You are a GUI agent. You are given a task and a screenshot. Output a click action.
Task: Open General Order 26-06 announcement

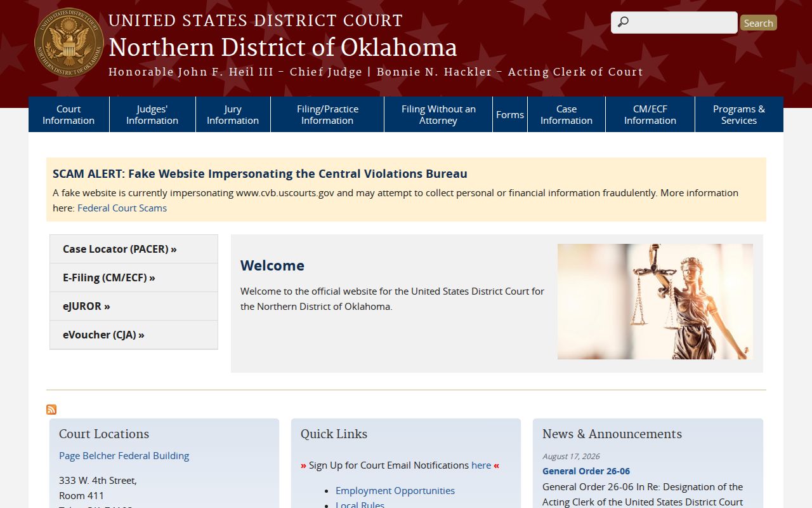[x=586, y=471]
